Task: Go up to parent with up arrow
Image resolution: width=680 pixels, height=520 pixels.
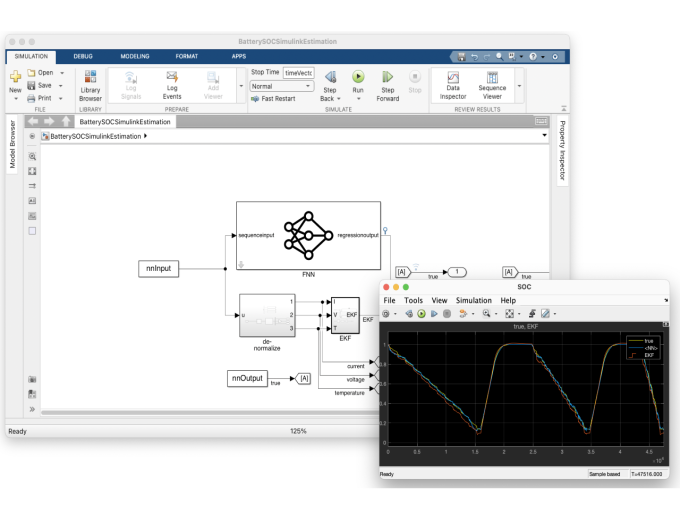Action: click(66, 121)
